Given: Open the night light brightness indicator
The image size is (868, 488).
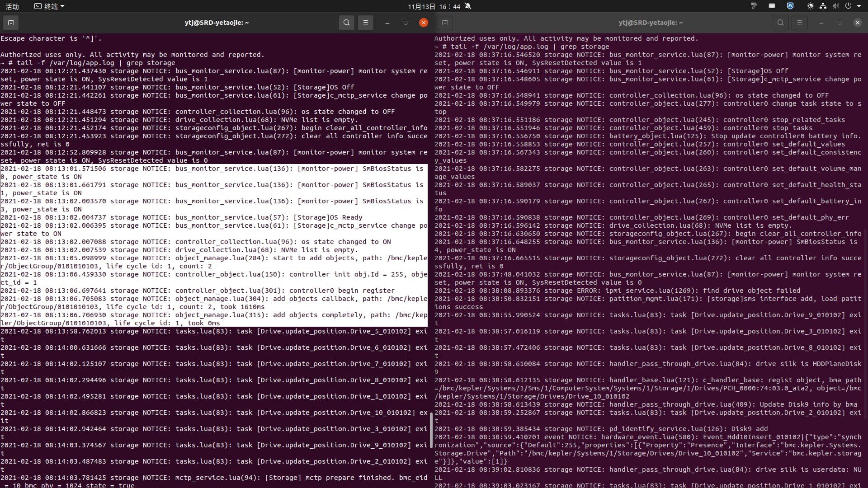Looking at the screenshot, I should click(x=810, y=6).
